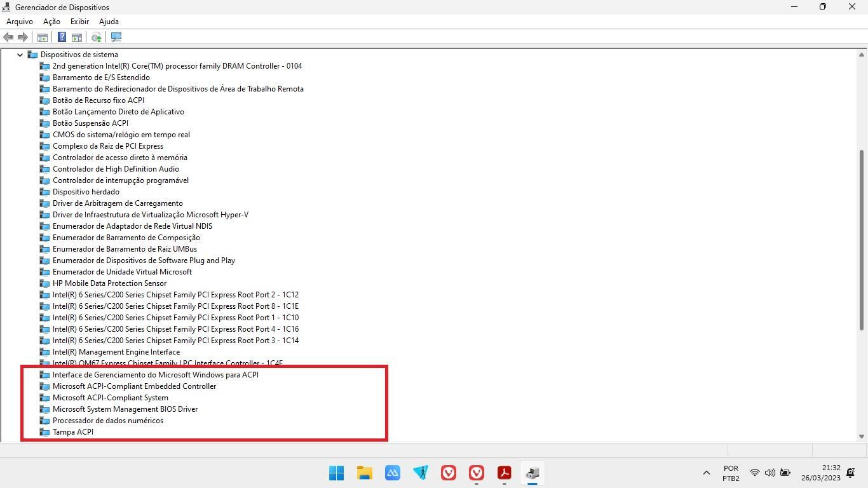Screen dimensions: 868x488
Task: Select Enumerador de Unidade Virtual Microsoft
Action: pyautogui.click(x=122, y=272)
